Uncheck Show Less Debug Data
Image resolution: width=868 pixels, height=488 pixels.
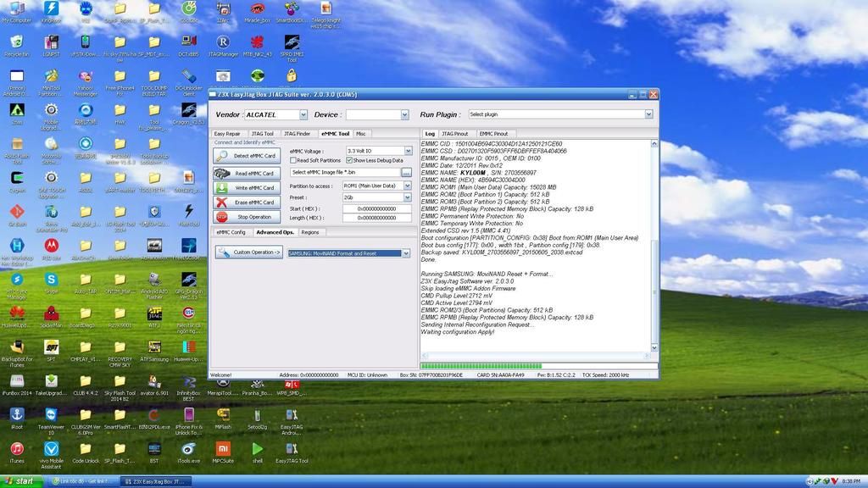349,160
